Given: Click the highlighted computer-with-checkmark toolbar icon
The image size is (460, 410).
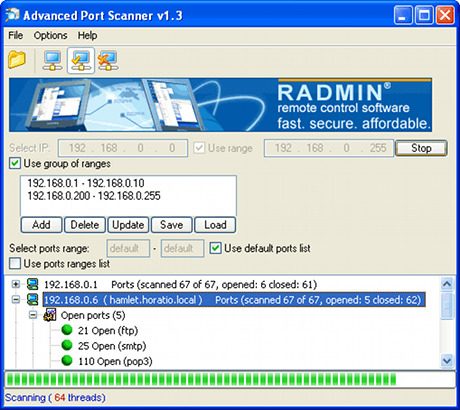Looking at the screenshot, I should point(81,60).
